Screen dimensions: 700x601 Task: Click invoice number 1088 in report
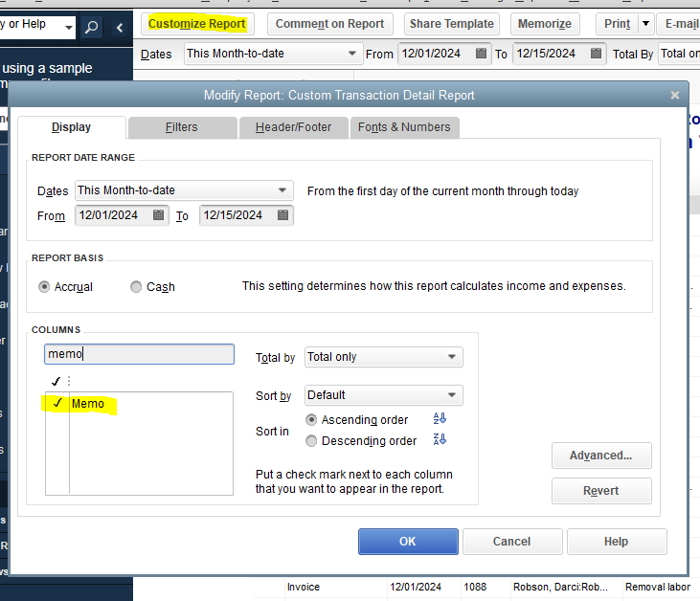coord(475,588)
